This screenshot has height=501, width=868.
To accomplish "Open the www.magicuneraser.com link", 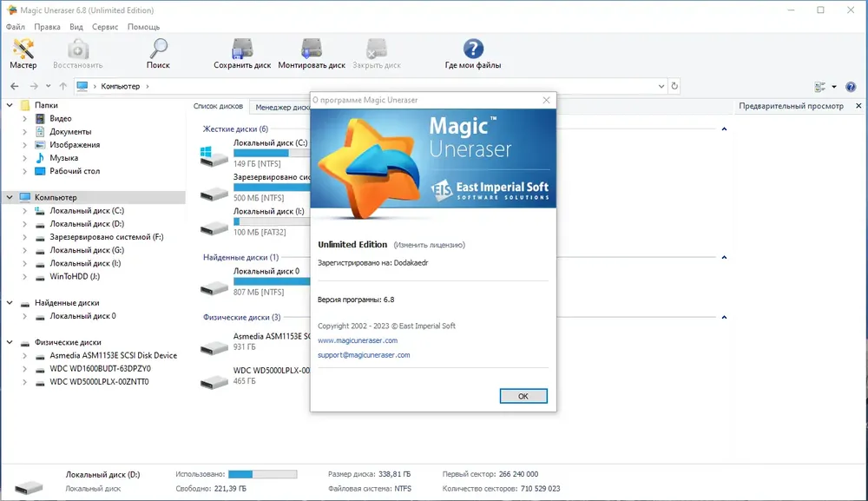I will point(358,340).
